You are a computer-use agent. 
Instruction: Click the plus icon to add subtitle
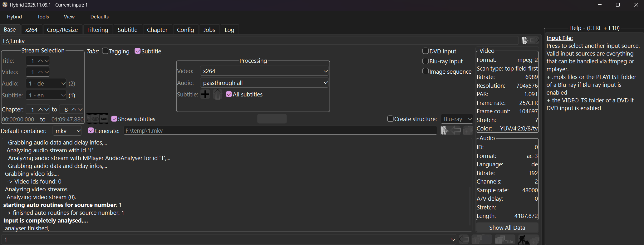point(205,94)
